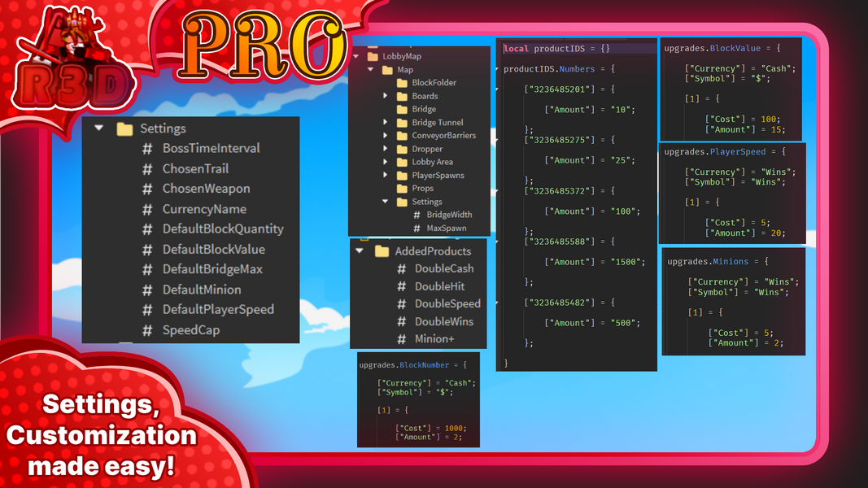Click the 'upgrades.BlockNumber = {' line
Screen dimensions: 868x488
coord(413,365)
